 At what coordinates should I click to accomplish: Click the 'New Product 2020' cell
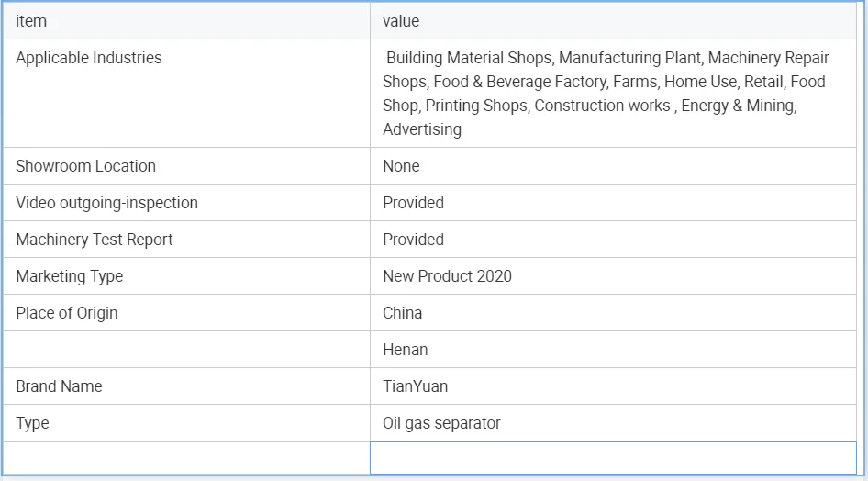[447, 276]
